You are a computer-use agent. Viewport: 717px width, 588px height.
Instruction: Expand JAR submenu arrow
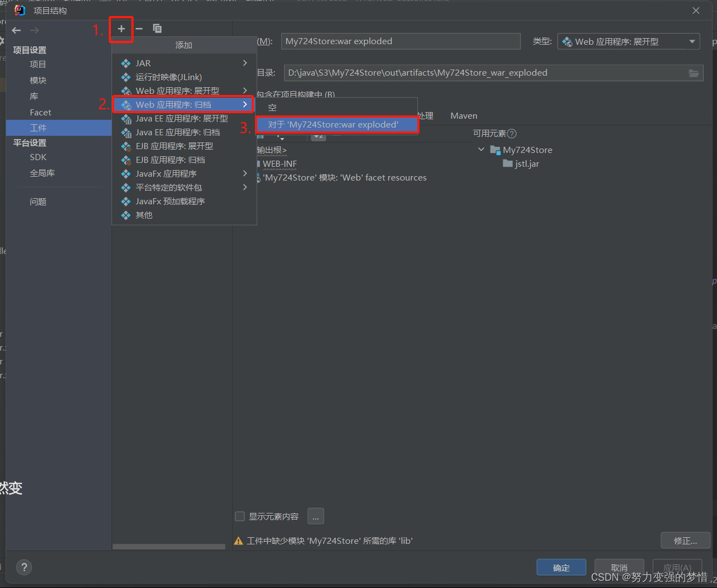coord(245,63)
